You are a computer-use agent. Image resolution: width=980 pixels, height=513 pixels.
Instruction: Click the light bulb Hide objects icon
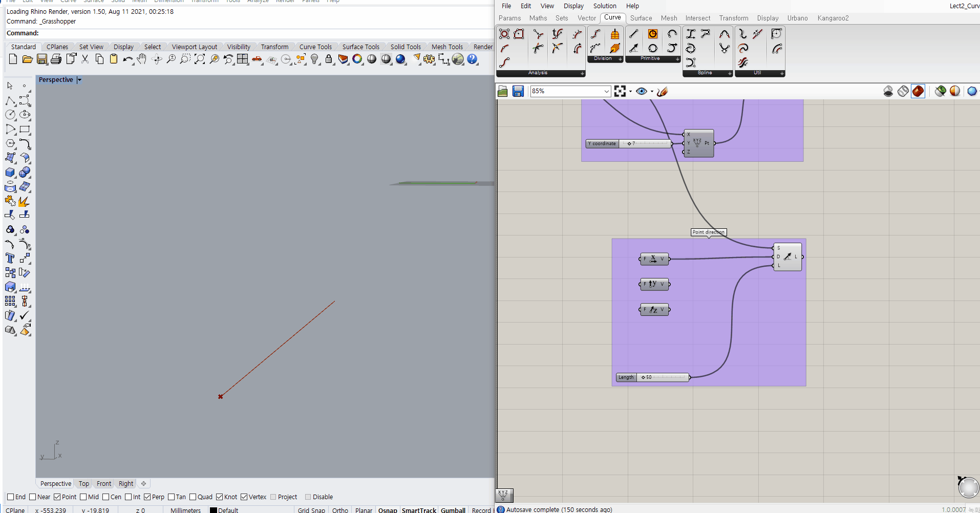[x=314, y=59]
